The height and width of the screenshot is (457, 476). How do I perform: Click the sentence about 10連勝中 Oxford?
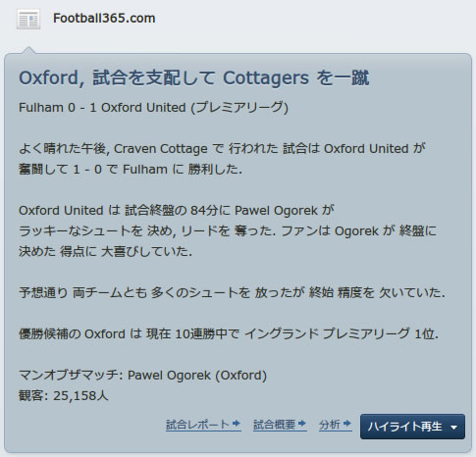(x=229, y=334)
